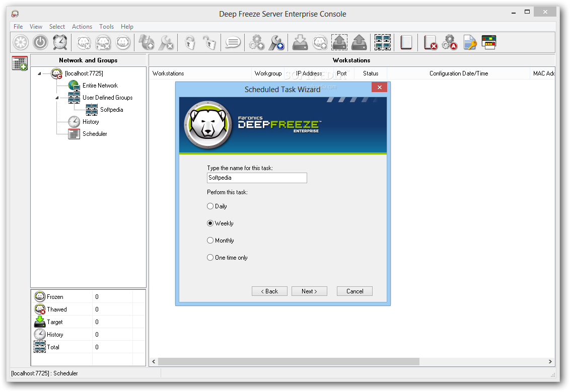Click the History row in summary panel
The image size is (570, 392).
click(x=88, y=335)
